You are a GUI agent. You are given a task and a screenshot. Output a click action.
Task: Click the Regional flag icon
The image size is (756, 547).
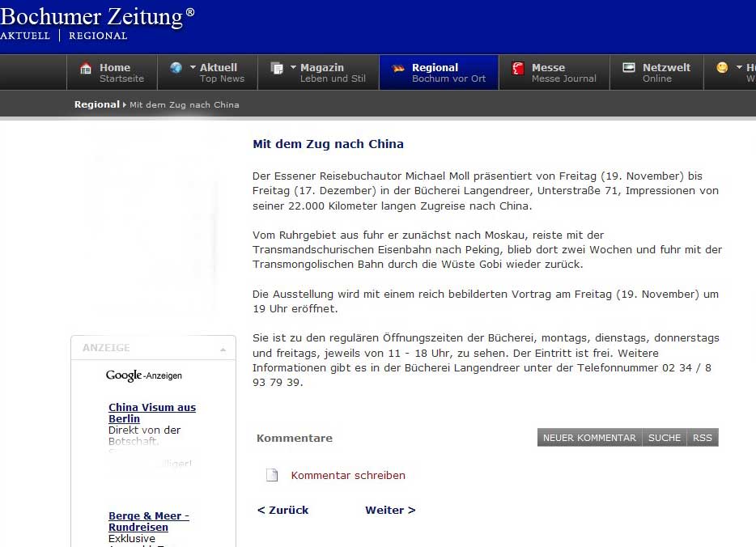point(397,69)
